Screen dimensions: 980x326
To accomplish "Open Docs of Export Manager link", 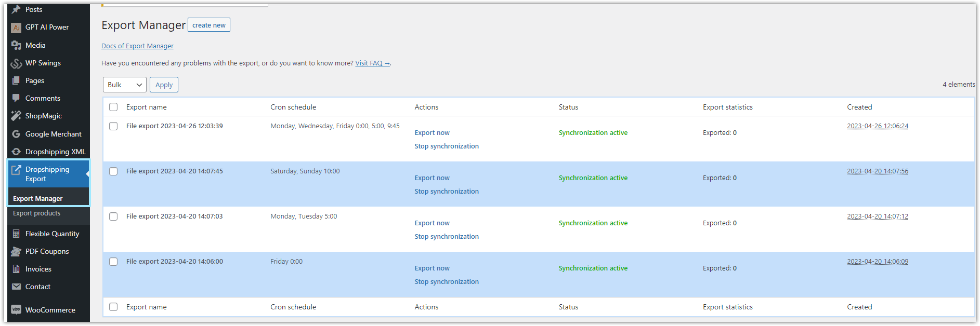I will (137, 46).
